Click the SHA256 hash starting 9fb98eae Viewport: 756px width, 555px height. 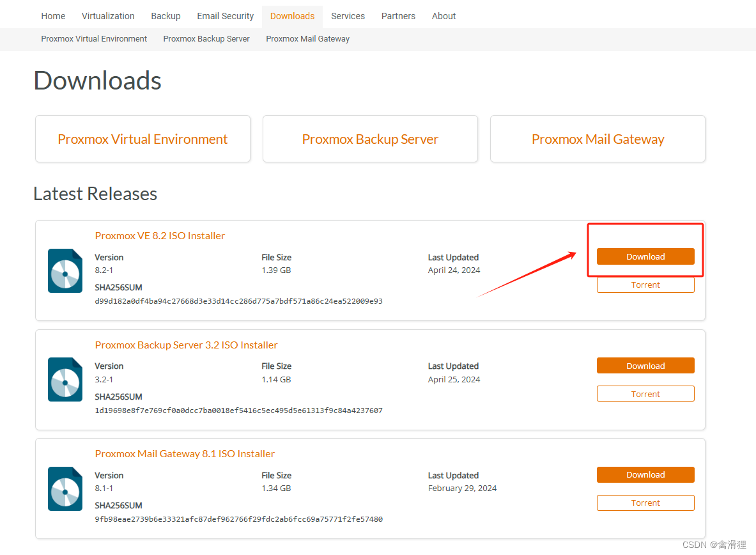point(238,519)
